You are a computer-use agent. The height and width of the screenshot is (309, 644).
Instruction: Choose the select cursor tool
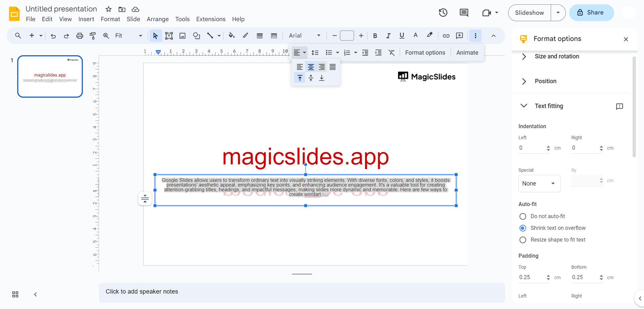click(x=155, y=36)
